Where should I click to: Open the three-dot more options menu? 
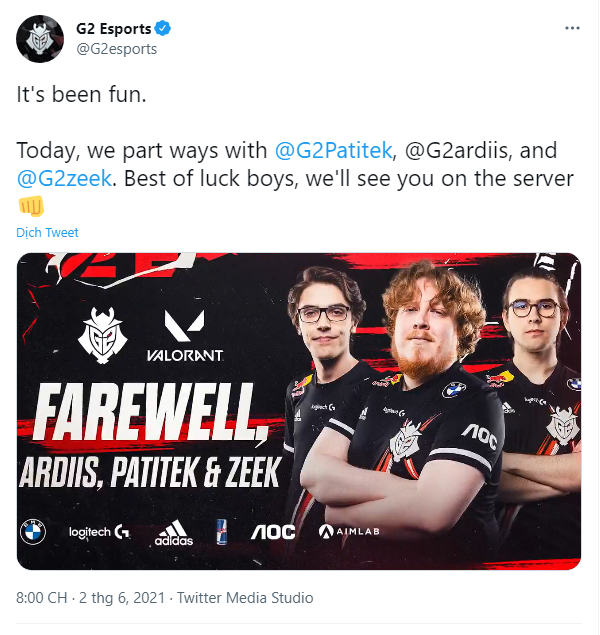(x=572, y=28)
